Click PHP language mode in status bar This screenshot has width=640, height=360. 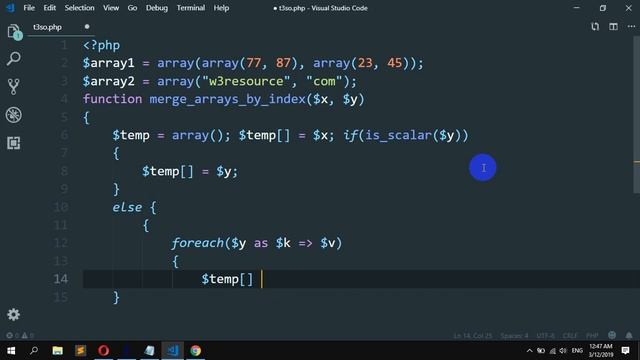pos(592,336)
